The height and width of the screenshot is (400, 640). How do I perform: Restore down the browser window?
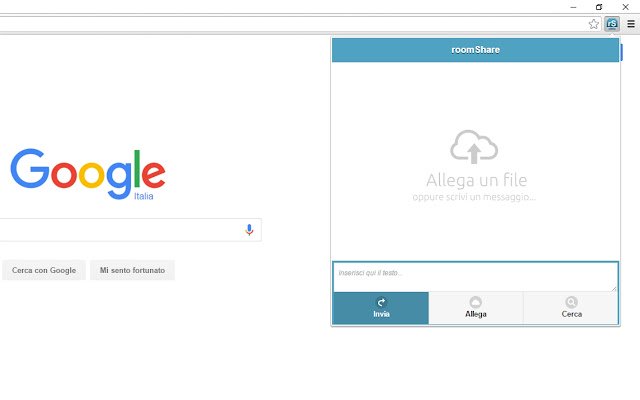coord(599,7)
